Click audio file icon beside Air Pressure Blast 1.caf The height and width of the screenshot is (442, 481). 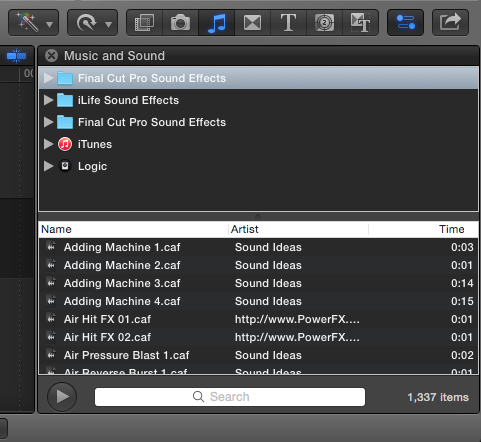pos(51,355)
